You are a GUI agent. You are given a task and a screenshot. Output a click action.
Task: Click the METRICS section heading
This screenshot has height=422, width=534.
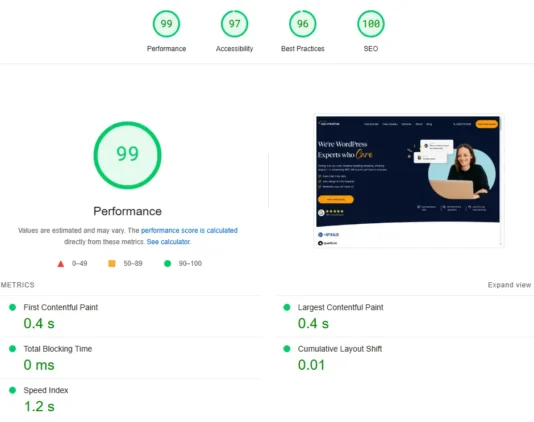17,285
